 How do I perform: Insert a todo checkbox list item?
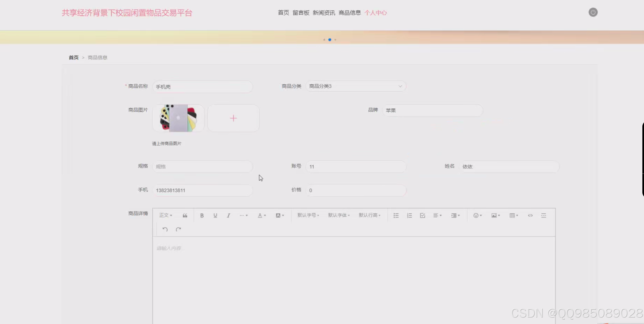click(x=423, y=215)
